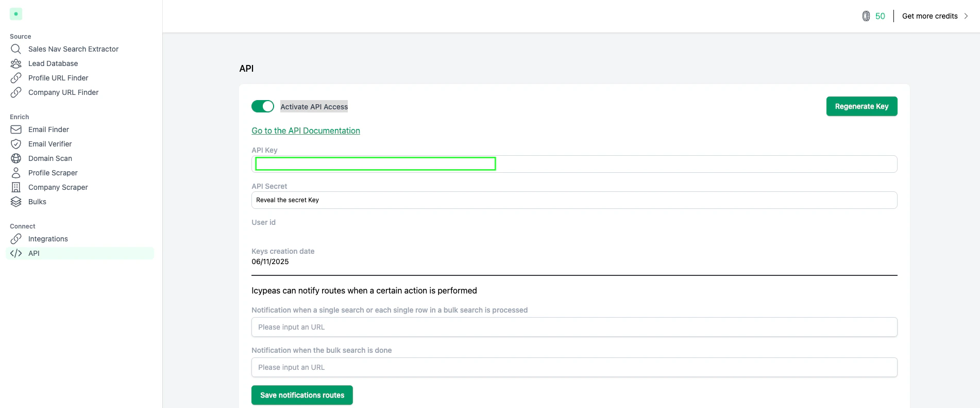The height and width of the screenshot is (408, 980).
Task: Toggle the Activate API Access switch
Action: click(x=263, y=106)
